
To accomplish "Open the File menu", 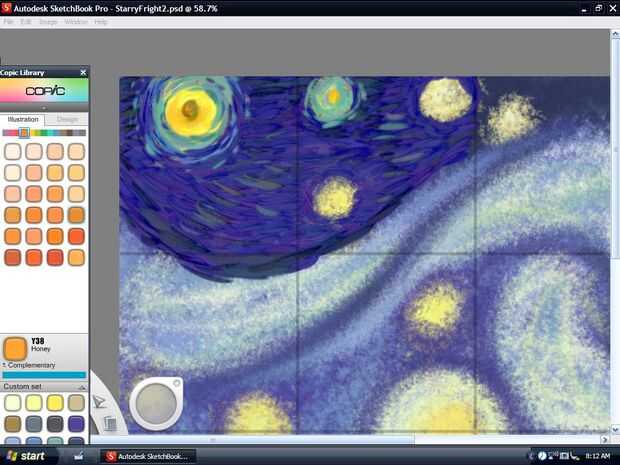I will [x=8, y=22].
